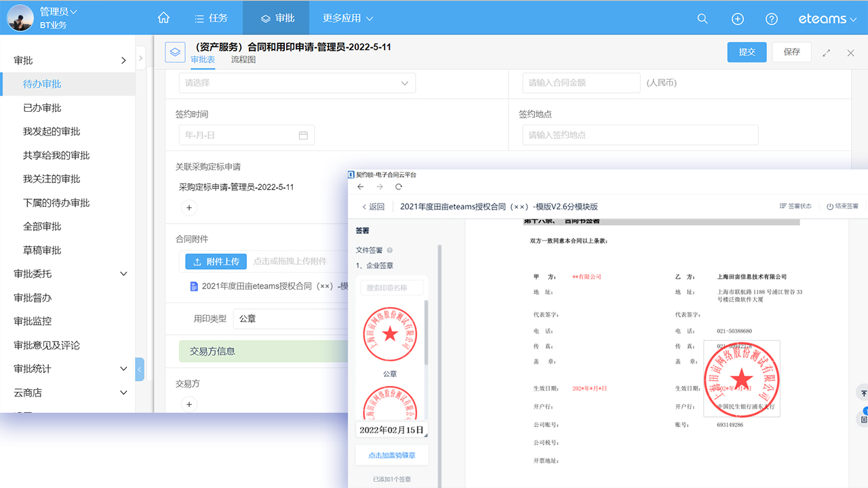Click the small expand arrow beside form

tap(140, 59)
